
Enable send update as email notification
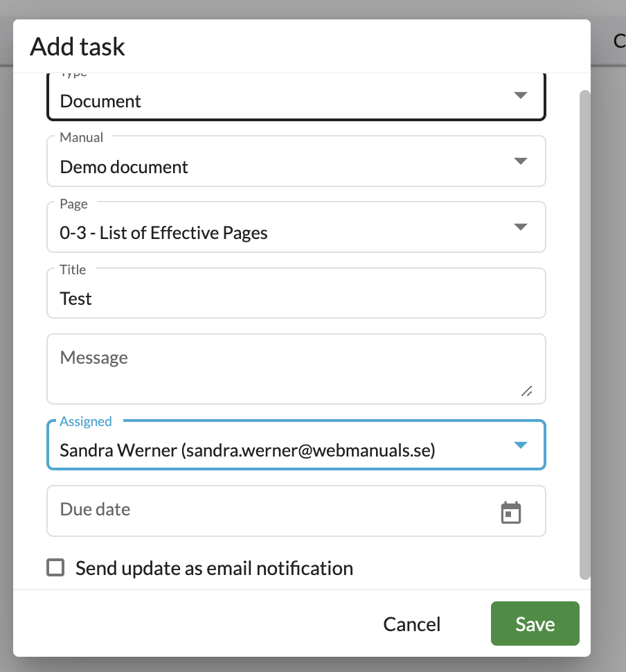point(55,567)
